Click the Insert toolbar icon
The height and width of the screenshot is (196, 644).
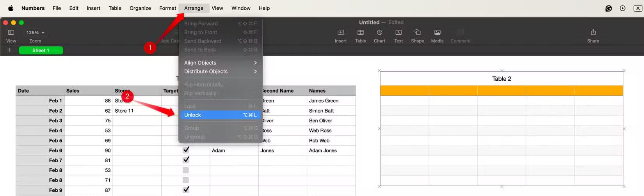click(x=341, y=32)
